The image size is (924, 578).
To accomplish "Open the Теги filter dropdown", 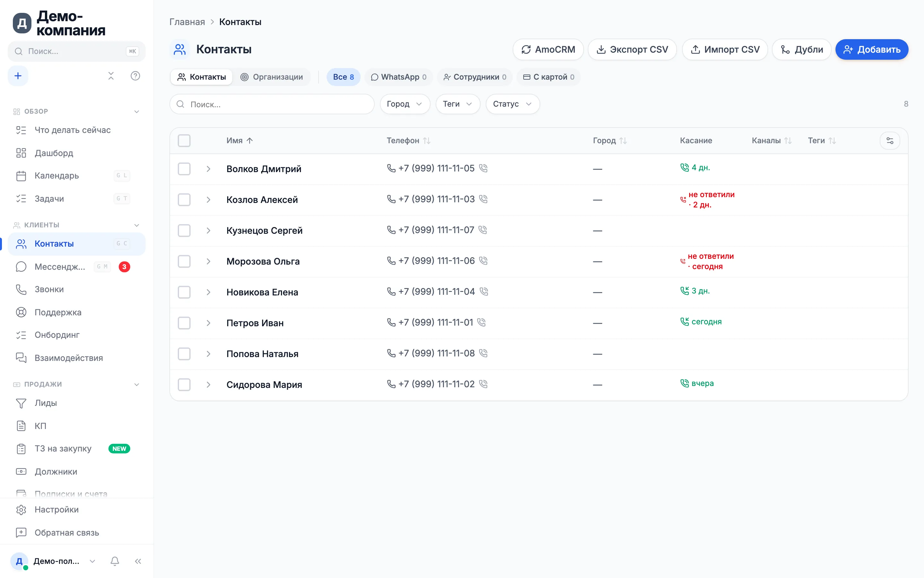I will click(458, 104).
